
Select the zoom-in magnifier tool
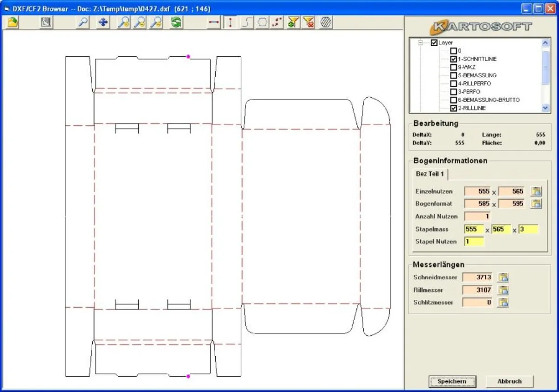122,22
